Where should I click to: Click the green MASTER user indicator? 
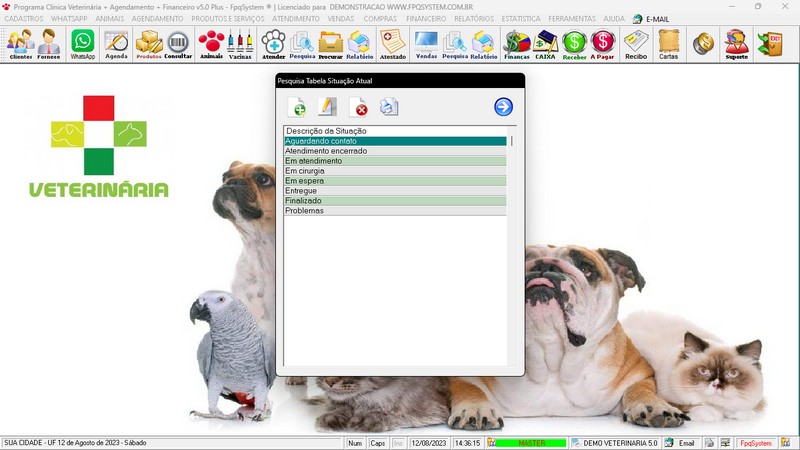pos(531,443)
